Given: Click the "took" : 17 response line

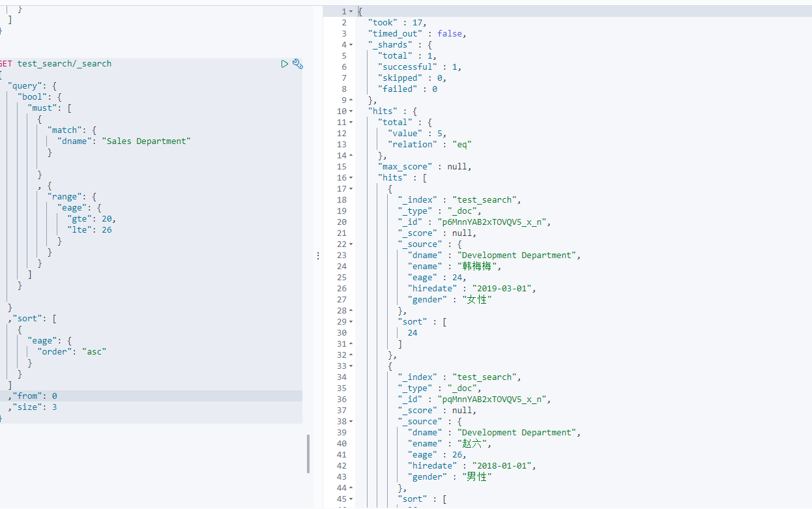Looking at the screenshot, I should 398,23.
